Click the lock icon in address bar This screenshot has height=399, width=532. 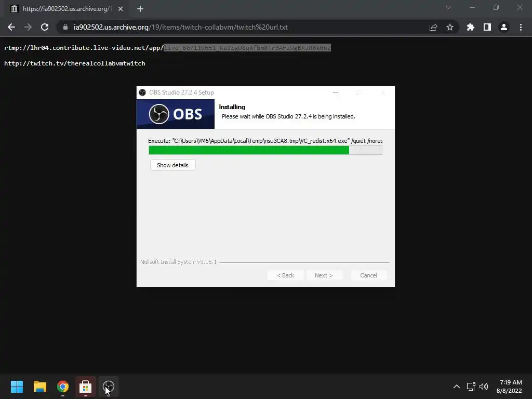click(65, 27)
